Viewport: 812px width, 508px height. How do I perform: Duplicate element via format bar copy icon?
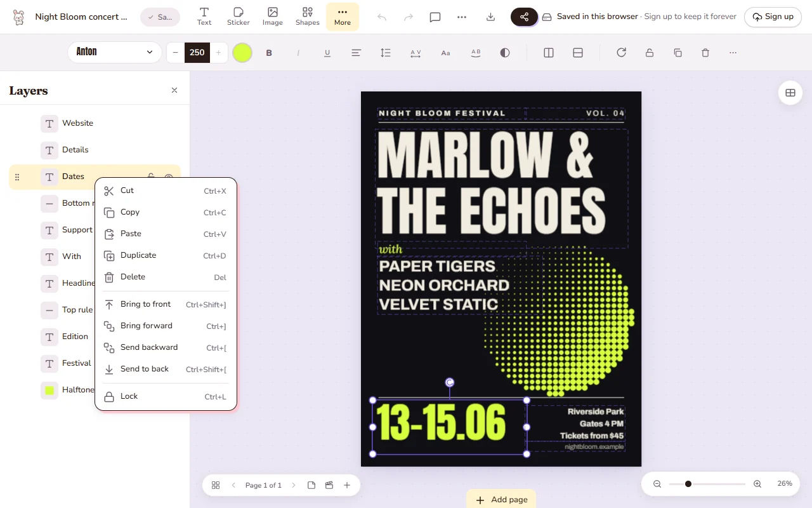click(678, 53)
